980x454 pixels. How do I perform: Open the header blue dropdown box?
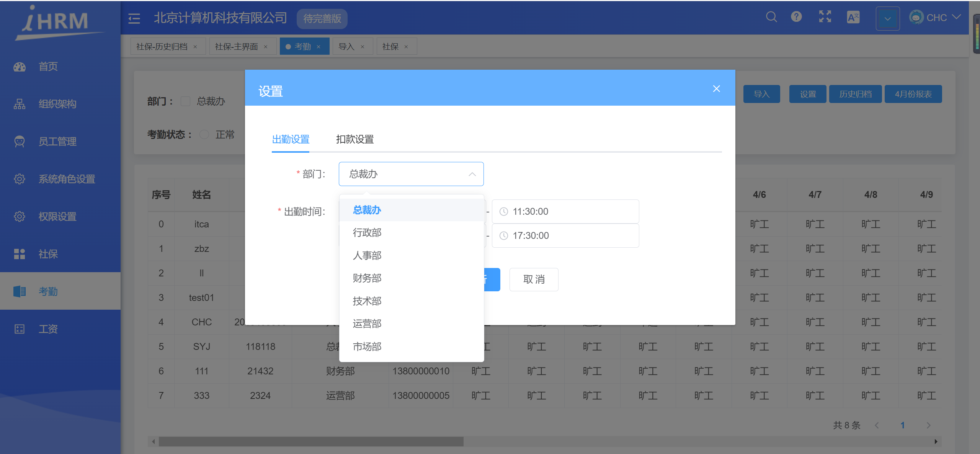coord(888,18)
